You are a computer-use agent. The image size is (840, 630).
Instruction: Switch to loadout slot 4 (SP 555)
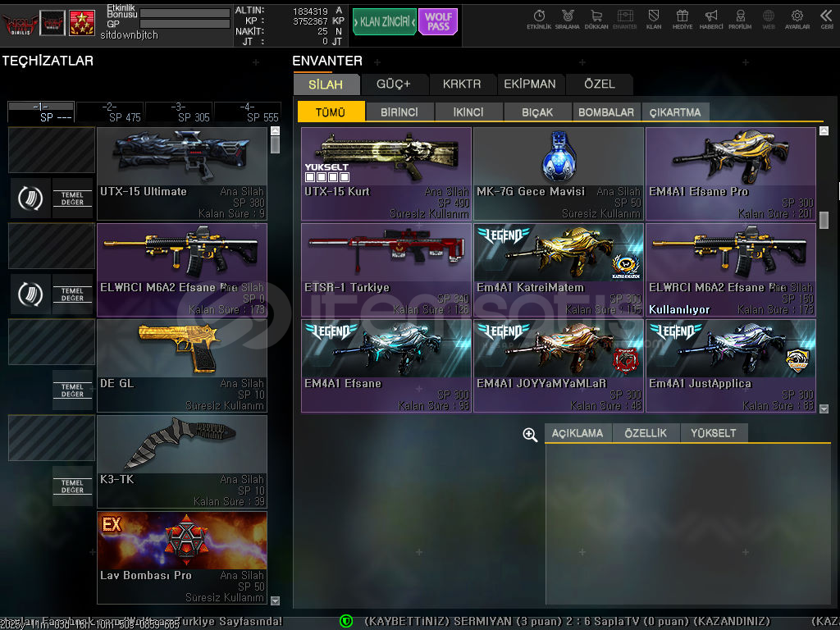pos(248,112)
